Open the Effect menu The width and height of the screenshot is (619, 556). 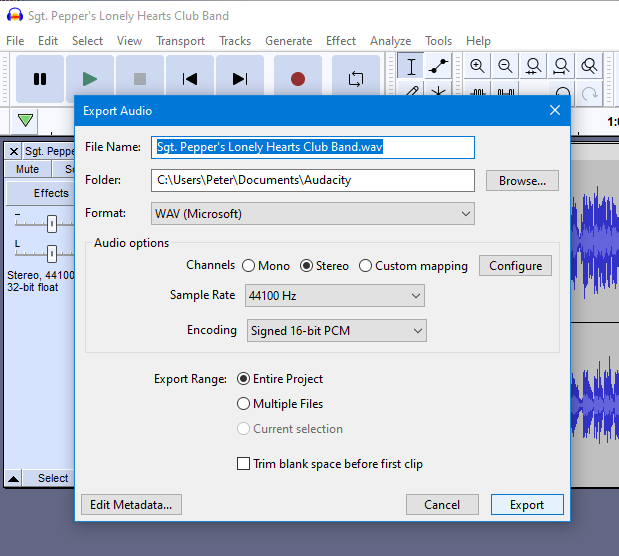pos(341,41)
